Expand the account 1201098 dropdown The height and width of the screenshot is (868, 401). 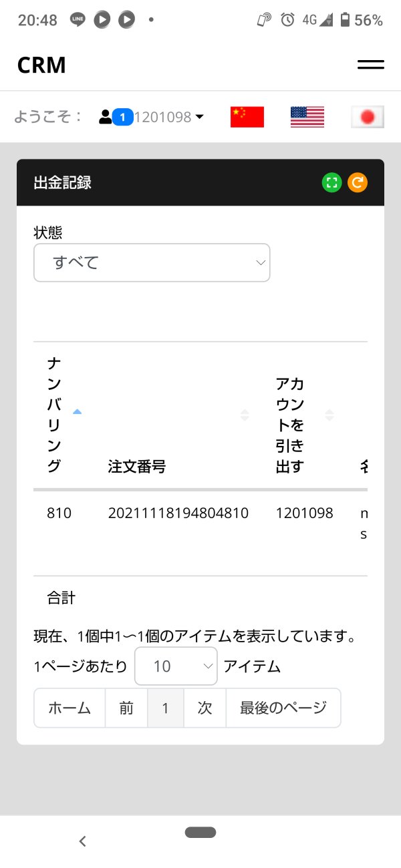(x=198, y=118)
